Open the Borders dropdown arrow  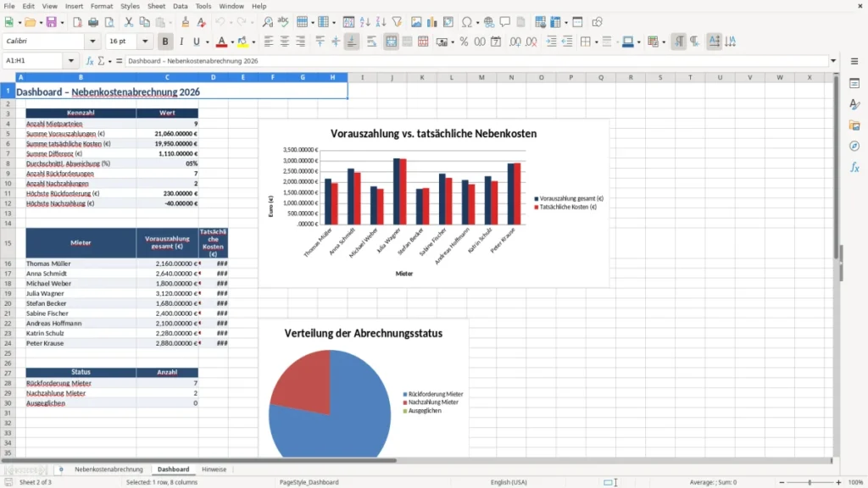click(x=596, y=42)
